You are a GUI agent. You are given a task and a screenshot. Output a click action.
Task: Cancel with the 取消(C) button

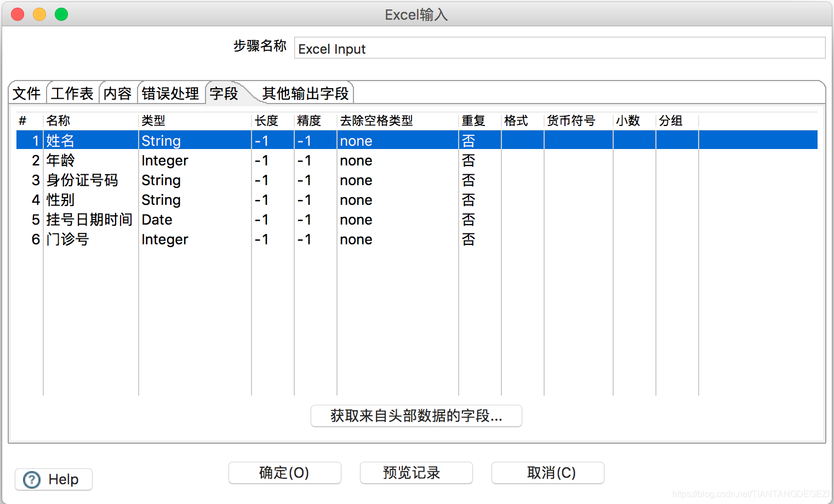coord(548,473)
